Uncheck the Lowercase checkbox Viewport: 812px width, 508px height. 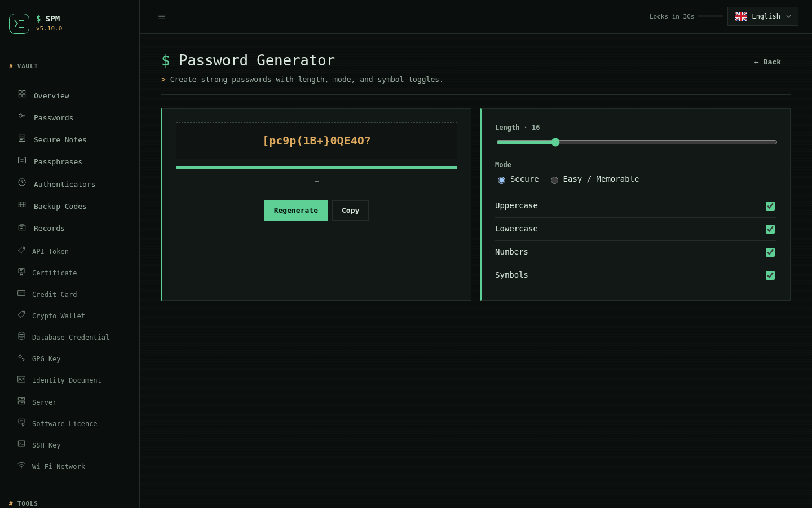coord(770,229)
